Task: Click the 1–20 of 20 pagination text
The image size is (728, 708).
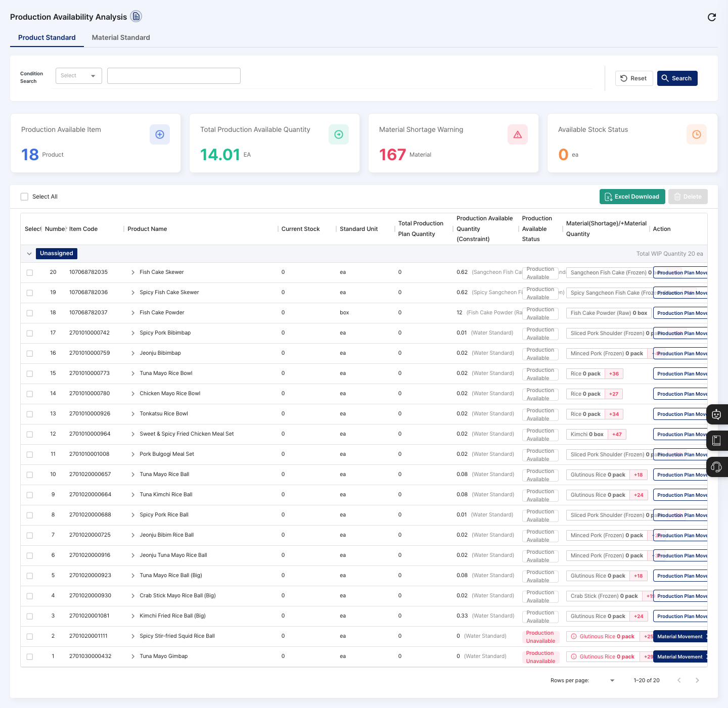Action: [x=647, y=680]
